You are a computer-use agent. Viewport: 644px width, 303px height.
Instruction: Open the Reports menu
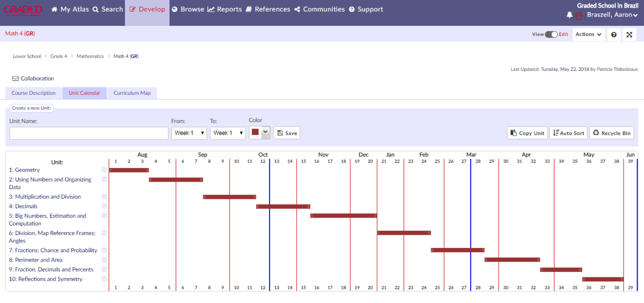225,9
